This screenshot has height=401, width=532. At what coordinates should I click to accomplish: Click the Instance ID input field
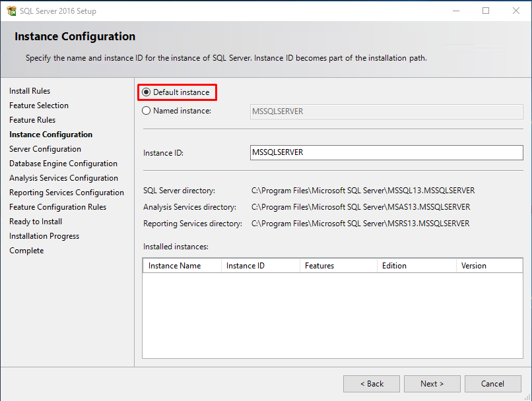click(386, 152)
